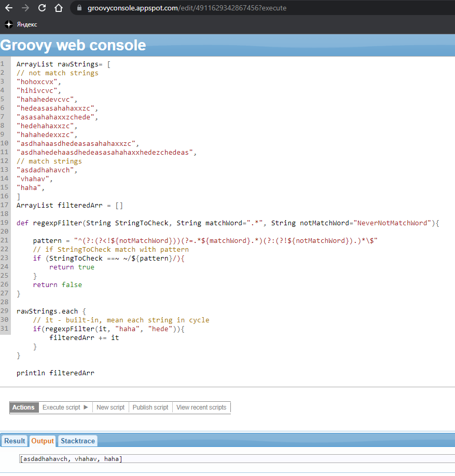Click the 'rawStrings.each {' line
Viewport: 455px width, 476px height.
51,311
